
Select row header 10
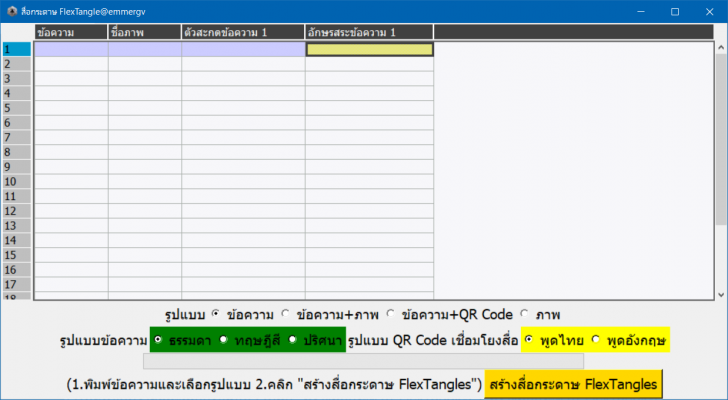pyautogui.click(x=17, y=181)
